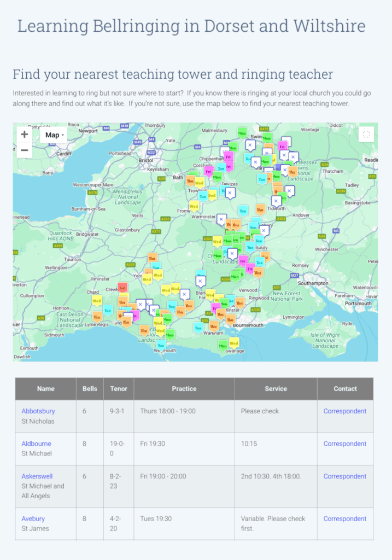Screen dimensions: 392x560
Task: Open the Avebury tower link
Action: [x=33, y=518]
